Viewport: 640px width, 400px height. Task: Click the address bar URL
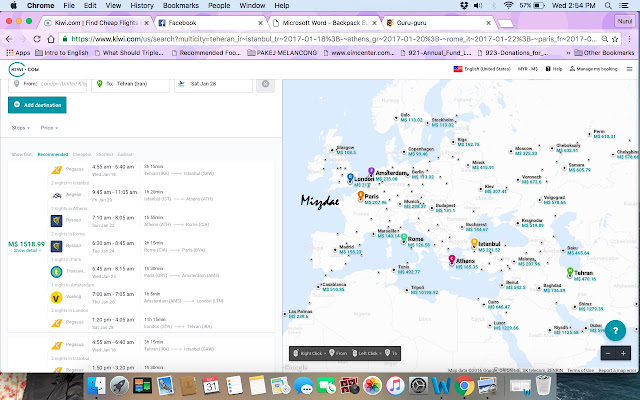pyautogui.click(x=333, y=39)
